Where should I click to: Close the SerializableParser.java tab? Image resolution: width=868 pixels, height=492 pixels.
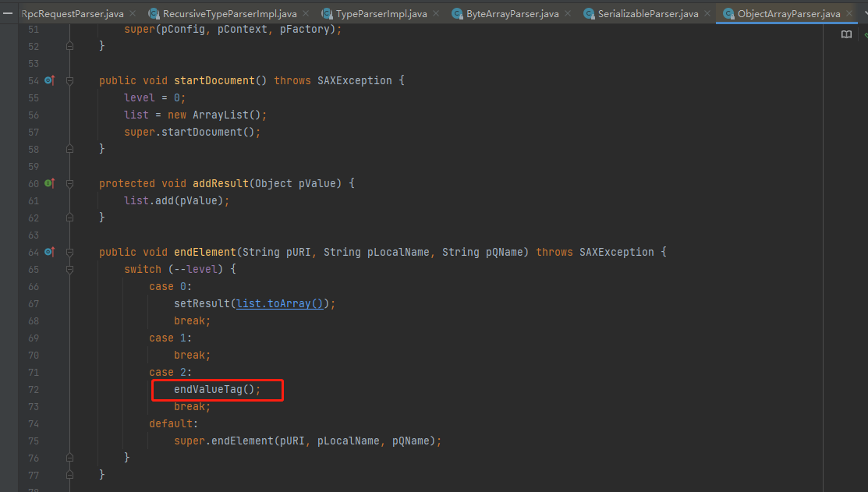(x=707, y=13)
